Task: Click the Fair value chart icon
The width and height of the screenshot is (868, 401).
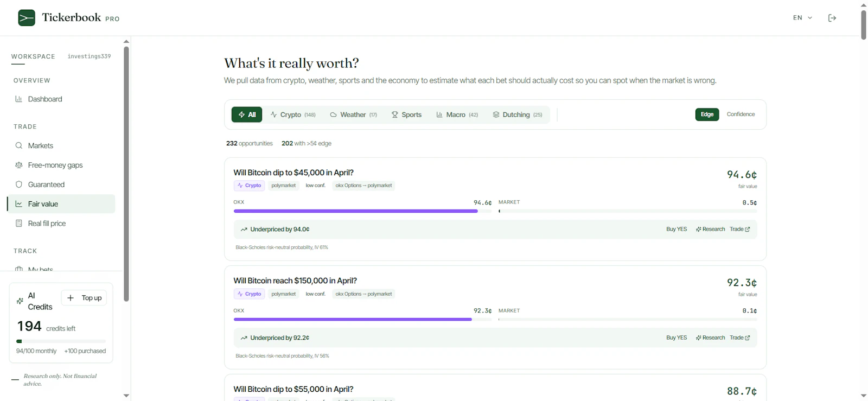Action: (x=19, y=204)
